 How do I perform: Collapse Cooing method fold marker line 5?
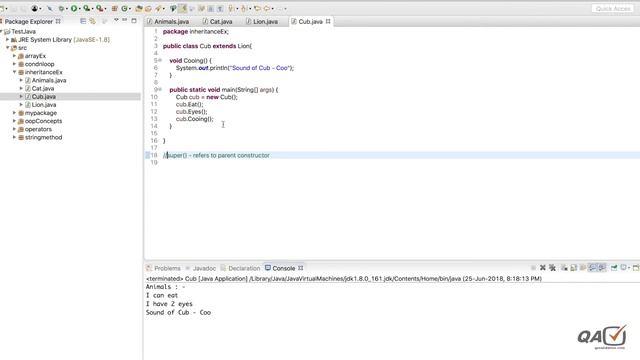click(160, 60)
